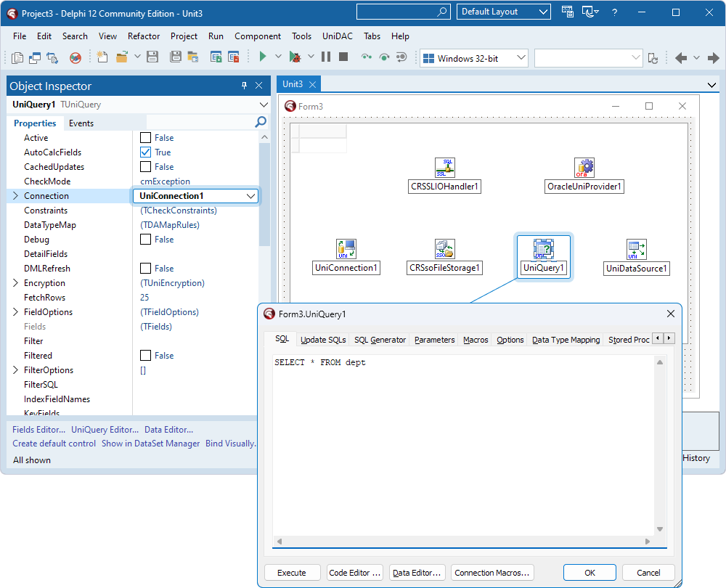
Task: Select the OracleUniProvider1 component
Action: click(584, 168)
